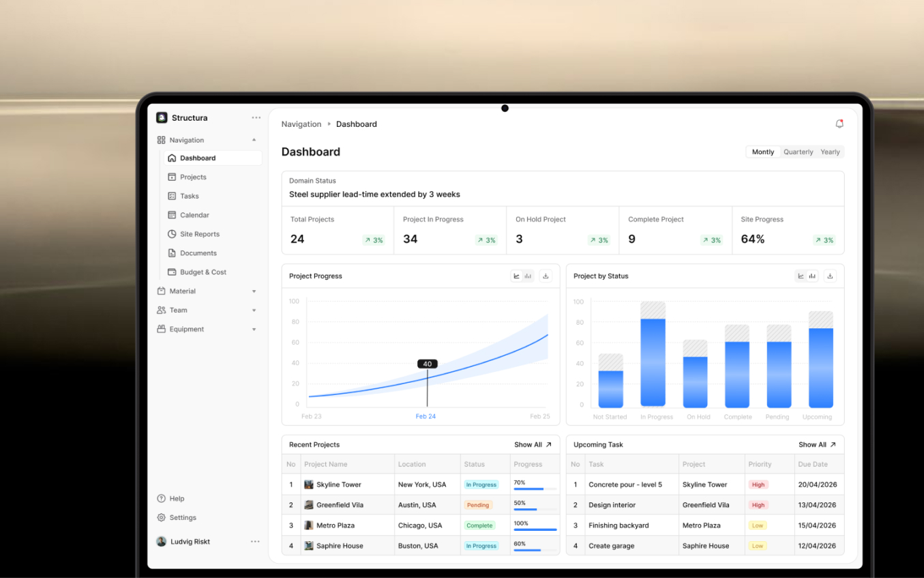924x578 pixels.
Task: Click the "Concrete pour - level 5" task
Action: 625,485
